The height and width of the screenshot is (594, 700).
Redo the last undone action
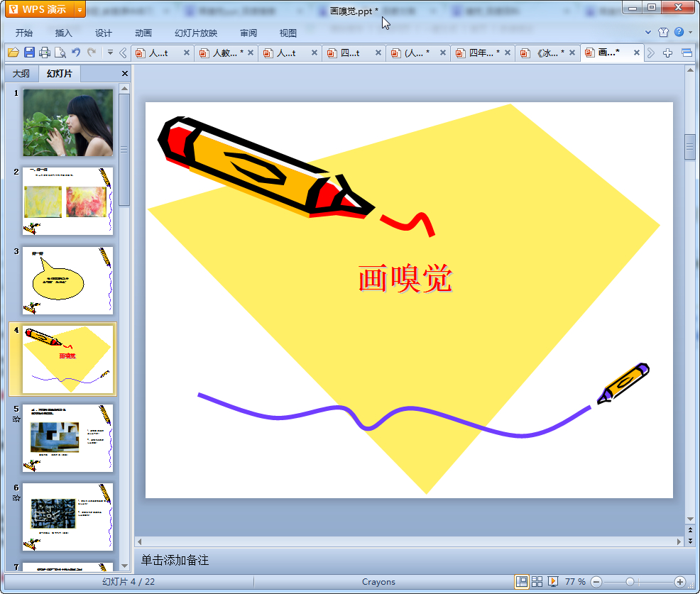(x=92, y=53)
